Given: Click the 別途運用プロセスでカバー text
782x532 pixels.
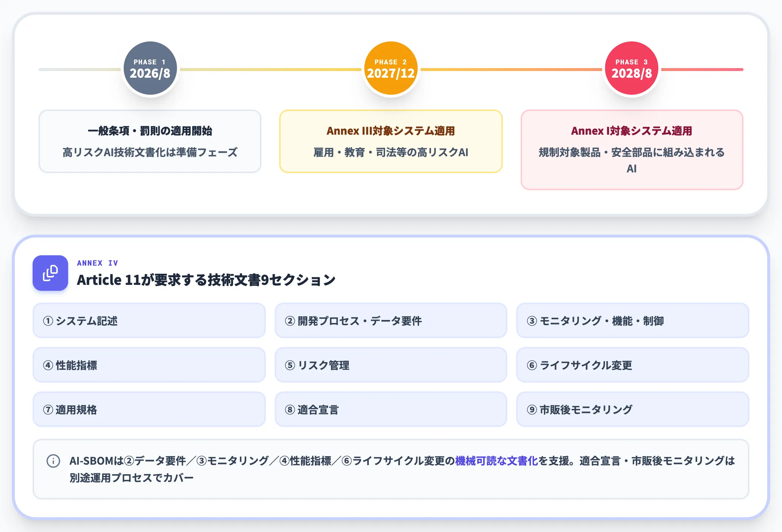Looking at the screenshot, I should 131,478.
